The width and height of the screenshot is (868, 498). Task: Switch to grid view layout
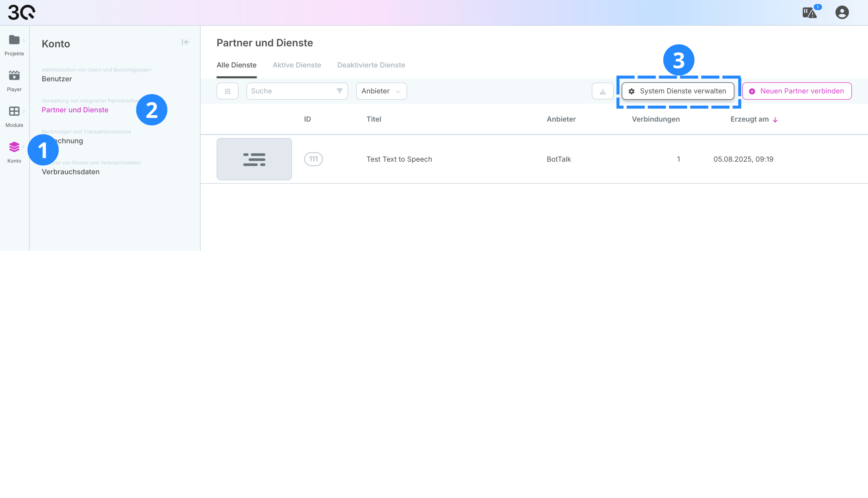(227, 91)
